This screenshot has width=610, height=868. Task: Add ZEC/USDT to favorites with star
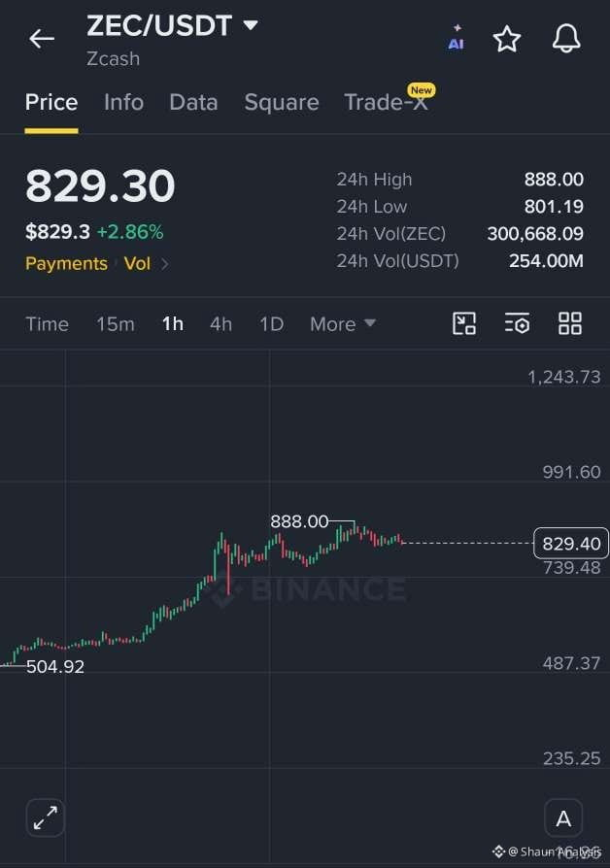coord(506,39)
